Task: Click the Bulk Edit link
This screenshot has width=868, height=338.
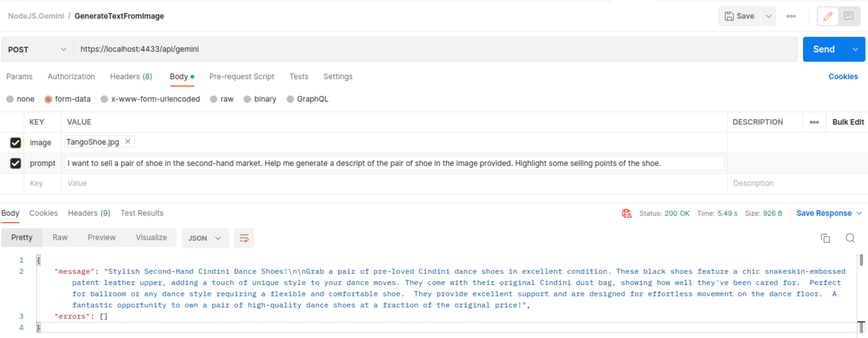Action: [848, 122]
